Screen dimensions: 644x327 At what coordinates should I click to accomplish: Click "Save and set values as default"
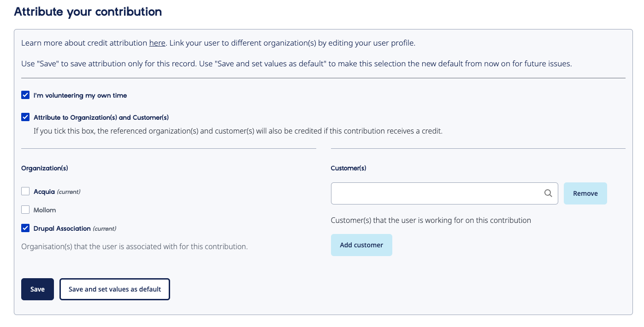tap(114, 289)
